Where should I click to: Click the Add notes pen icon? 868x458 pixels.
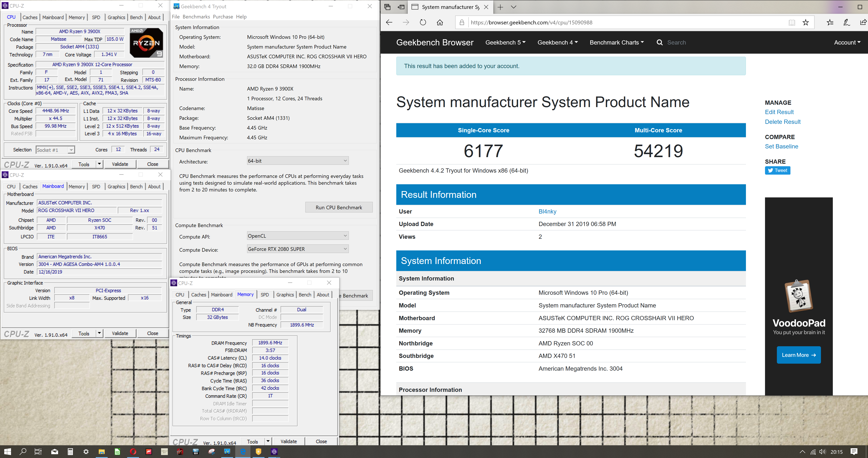click(x=846, y=22)
